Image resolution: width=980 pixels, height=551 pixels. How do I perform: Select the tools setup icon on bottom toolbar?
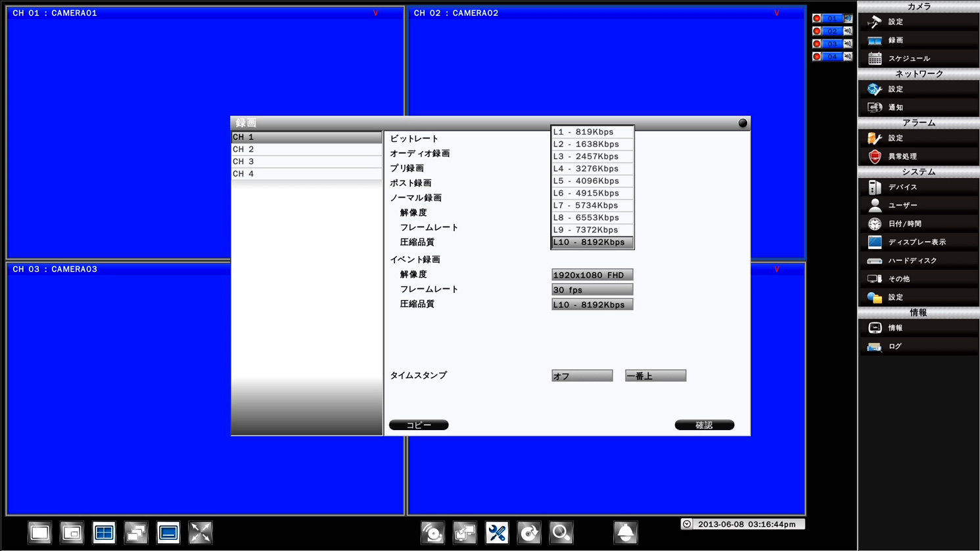coord(498,533)
